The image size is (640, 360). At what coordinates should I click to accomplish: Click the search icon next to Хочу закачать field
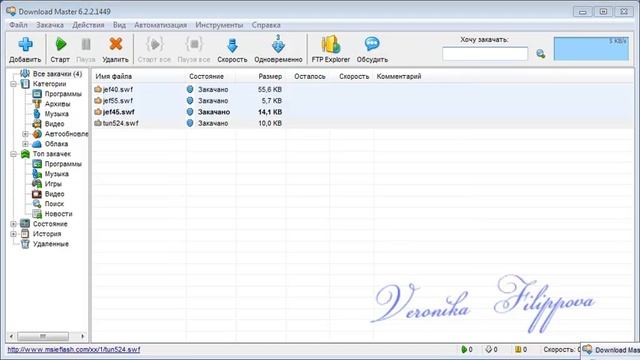(541, 53)
